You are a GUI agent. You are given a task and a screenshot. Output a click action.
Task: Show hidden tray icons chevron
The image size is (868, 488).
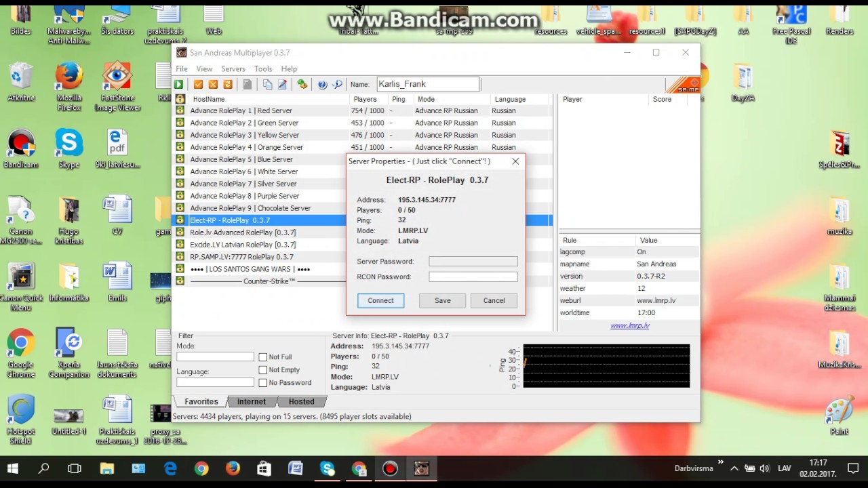pos(734,468)
